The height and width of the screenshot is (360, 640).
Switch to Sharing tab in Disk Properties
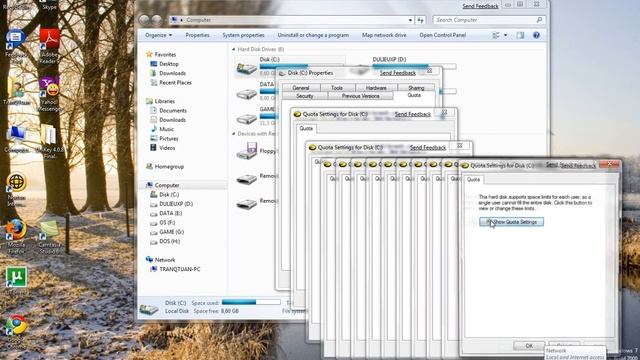[416, 88]
